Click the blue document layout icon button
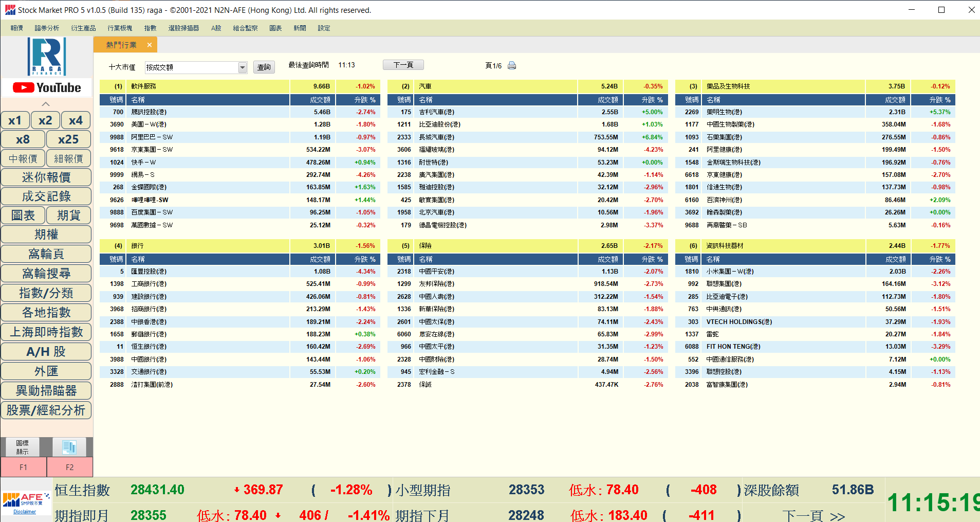980x522 pixels. pyautogui.click(x=69, y=447)
